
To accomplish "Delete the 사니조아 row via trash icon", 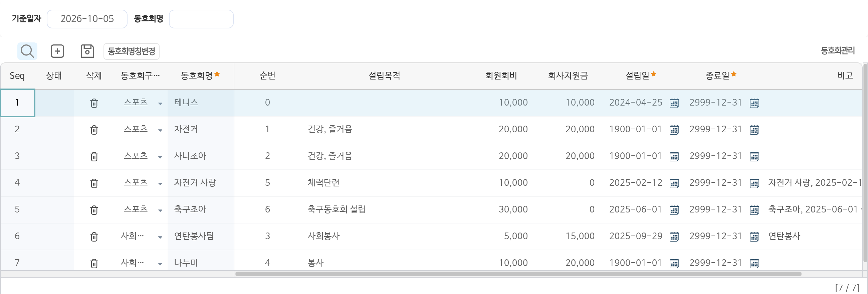I will tap(94, 156).
